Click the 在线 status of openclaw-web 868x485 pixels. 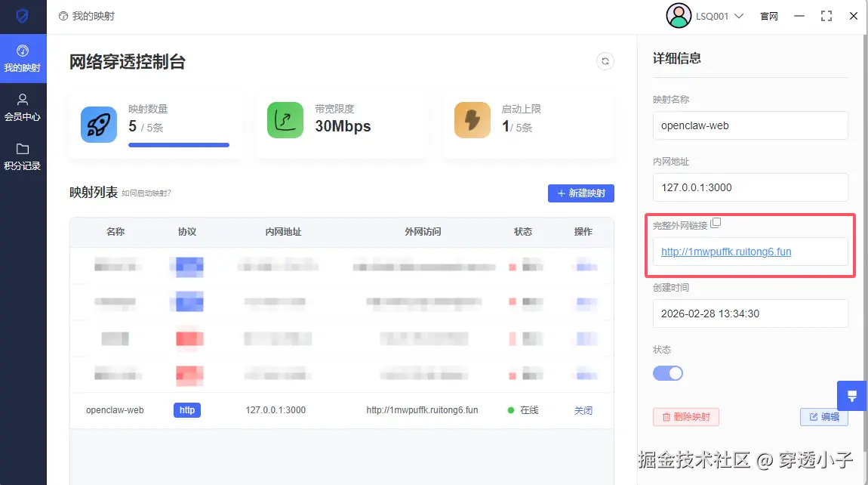pyautogui.click(x=523, y=410)
